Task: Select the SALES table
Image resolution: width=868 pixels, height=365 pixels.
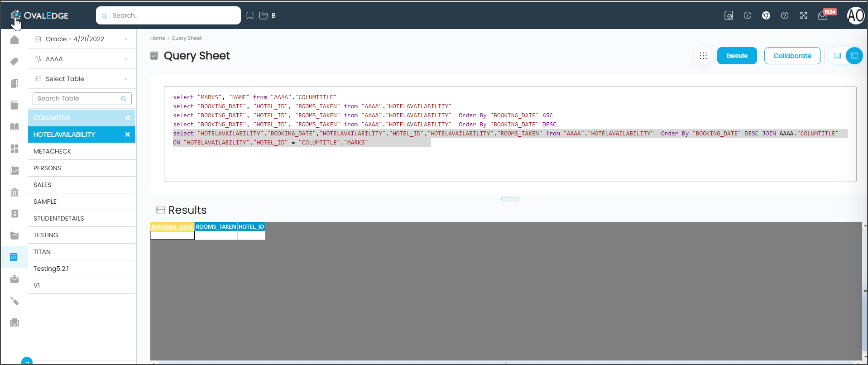Action: pyautogui.click(x=82, y=185)
